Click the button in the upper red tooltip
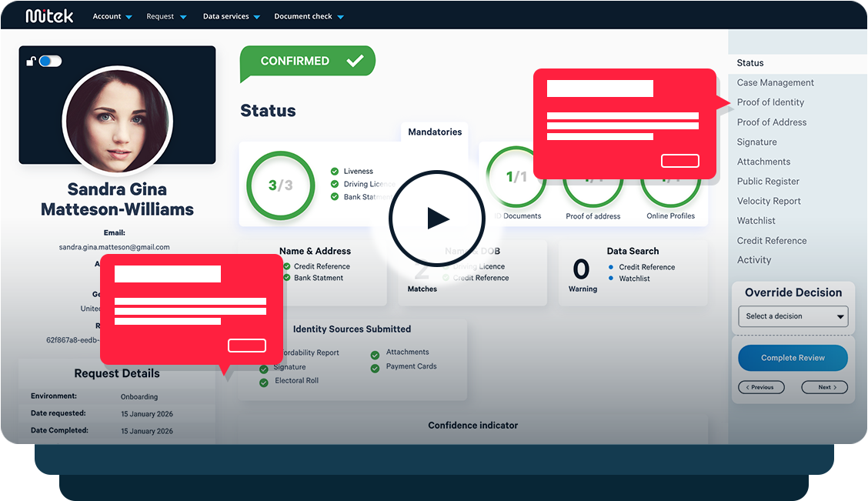This screenshot has width=868, height=501. (x=679, y=161)
